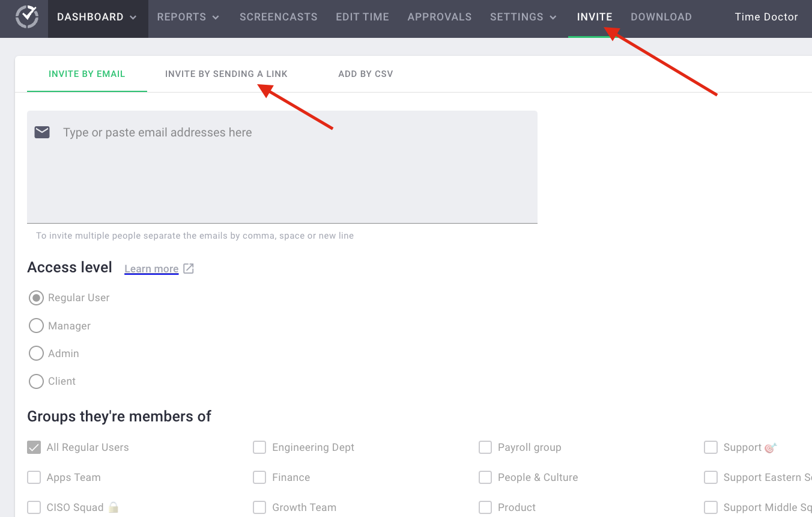Uncheck the All Regular Users checkbox
Screen dimensions: 812x517
(34, 447)
